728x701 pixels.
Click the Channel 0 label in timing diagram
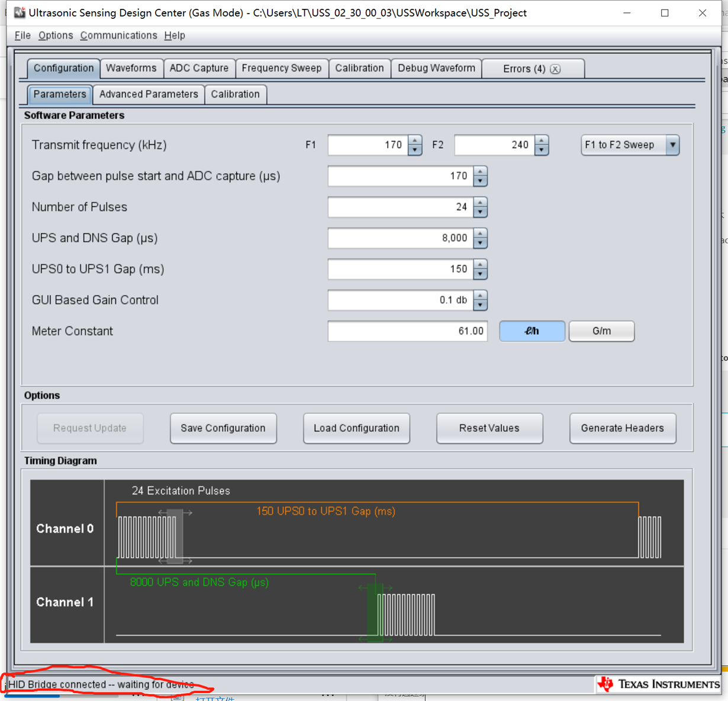[x=65, y=529]
